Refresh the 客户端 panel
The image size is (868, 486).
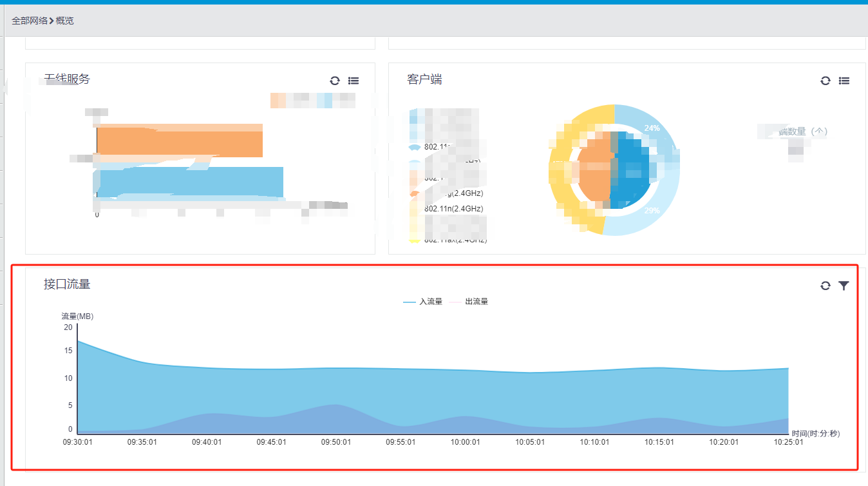pyautogui.click(x=826, y=81)
